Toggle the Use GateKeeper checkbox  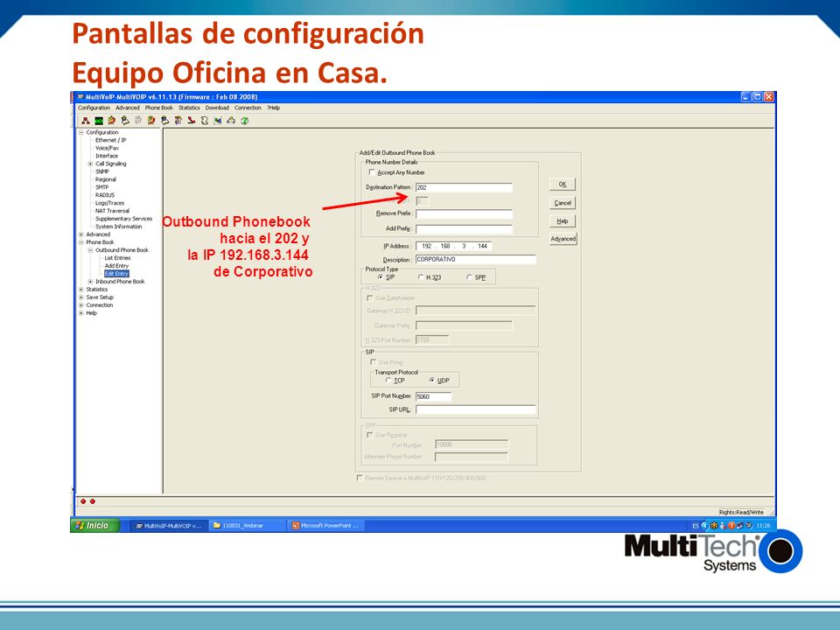369,297
